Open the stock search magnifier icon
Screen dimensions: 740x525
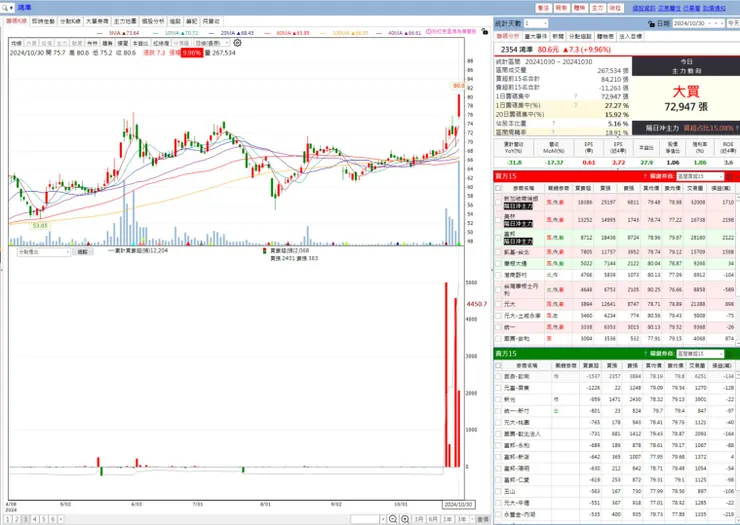pos(5,8)
